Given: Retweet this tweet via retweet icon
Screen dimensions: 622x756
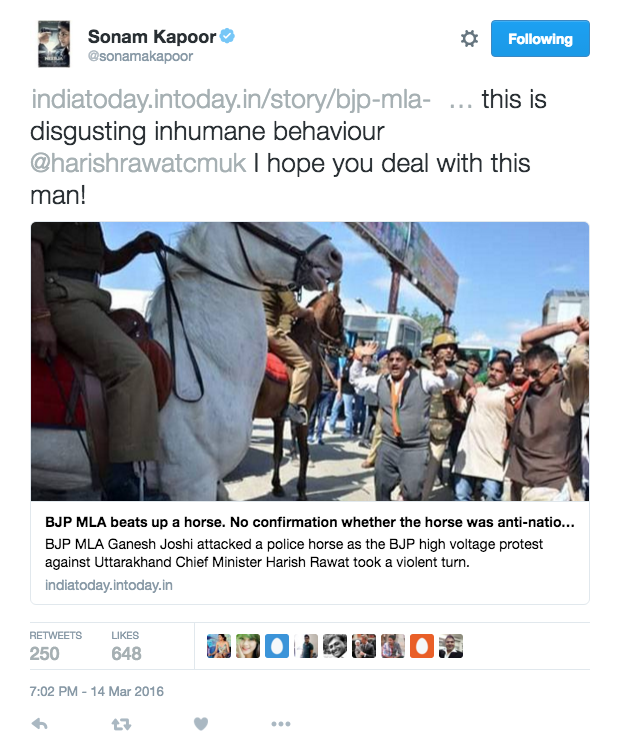Looking at the screenshot, I should pyautogui.click(x=121, y=724).
